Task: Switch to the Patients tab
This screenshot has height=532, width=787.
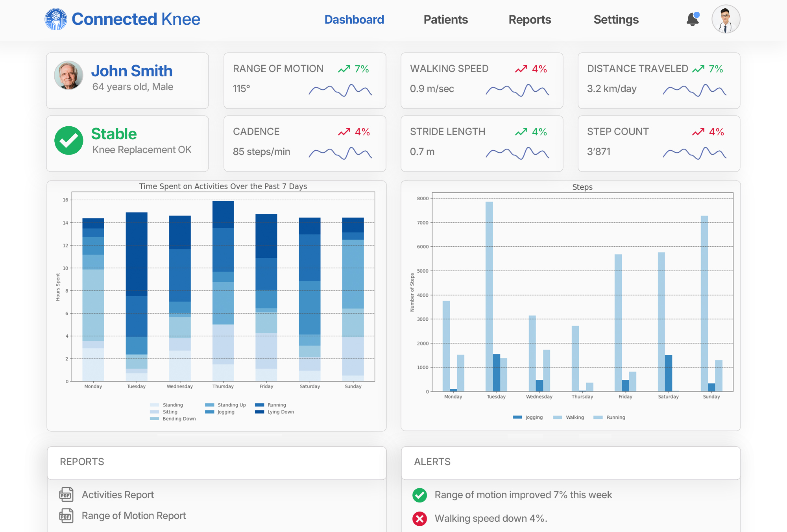Action: coord(445,20)
